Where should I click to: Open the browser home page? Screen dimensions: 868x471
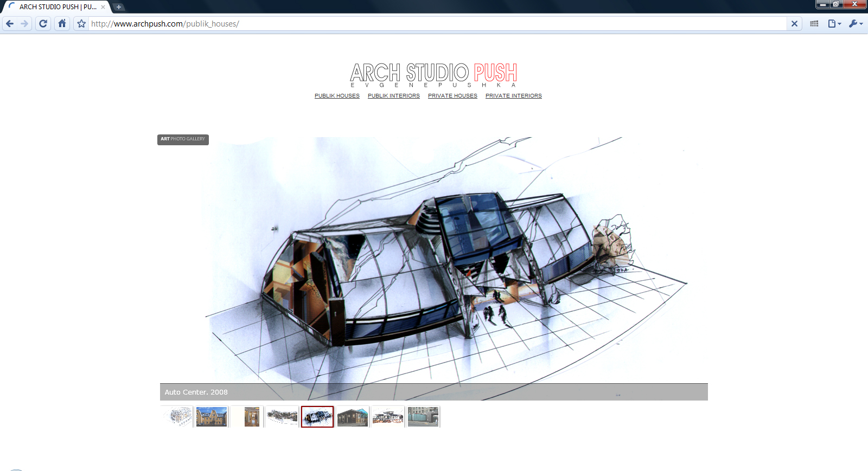click(62, 24)
